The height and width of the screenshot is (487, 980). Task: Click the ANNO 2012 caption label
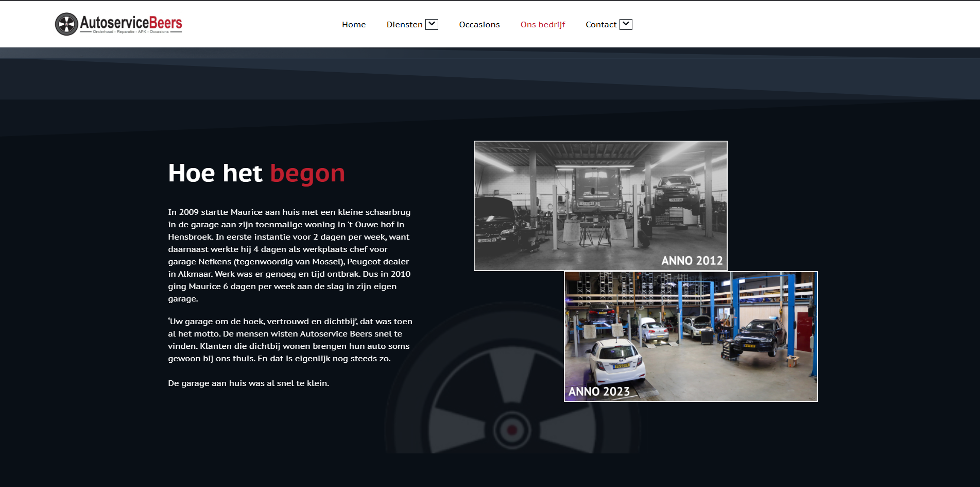coord(692,261)
